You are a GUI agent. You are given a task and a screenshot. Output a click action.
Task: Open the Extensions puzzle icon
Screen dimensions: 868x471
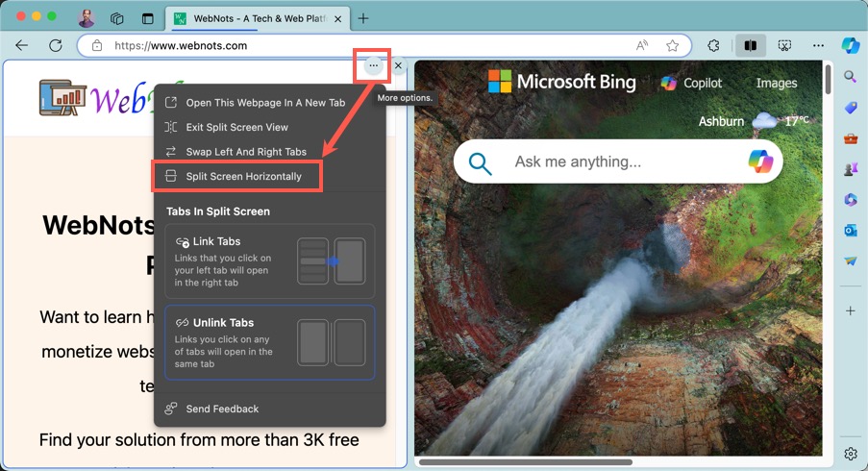pyautogui.click(x=713, y=45)
